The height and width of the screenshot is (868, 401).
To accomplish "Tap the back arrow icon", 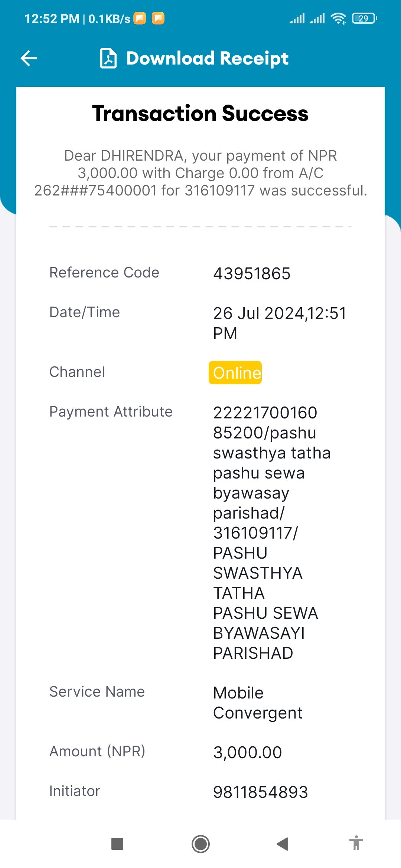I will [x=29, y=58].
